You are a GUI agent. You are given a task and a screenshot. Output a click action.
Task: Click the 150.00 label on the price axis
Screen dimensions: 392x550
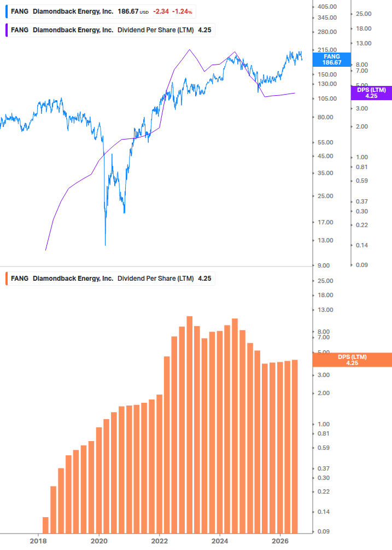click(327, 74)
